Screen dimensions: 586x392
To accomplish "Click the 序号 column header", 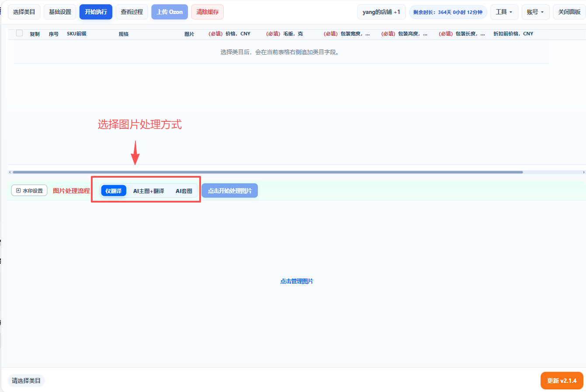I will (53, 34).
